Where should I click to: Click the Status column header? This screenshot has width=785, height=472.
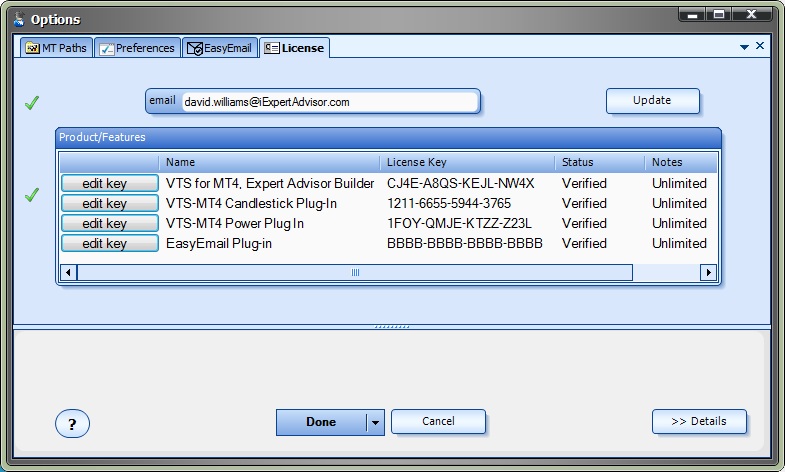[600, 162]
